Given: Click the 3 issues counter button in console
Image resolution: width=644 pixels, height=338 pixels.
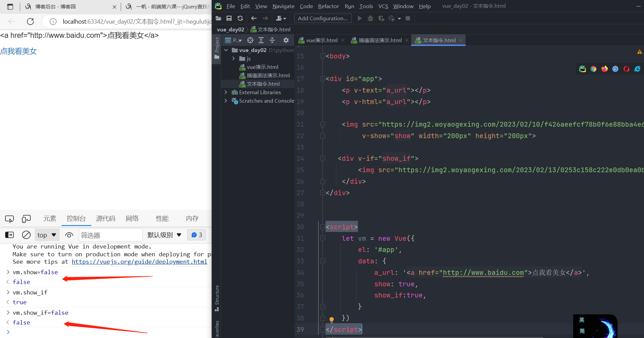Looking at the screenshot, I should [197, 235].
